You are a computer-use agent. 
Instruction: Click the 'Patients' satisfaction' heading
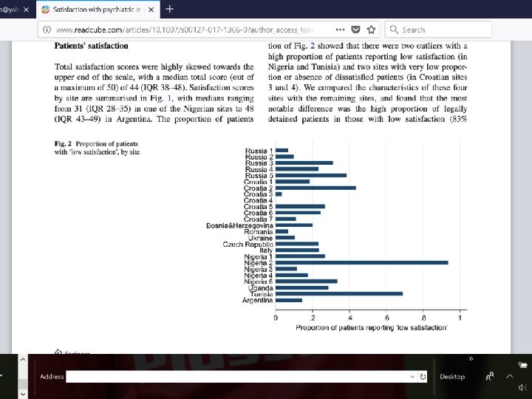tap(92, 46)
